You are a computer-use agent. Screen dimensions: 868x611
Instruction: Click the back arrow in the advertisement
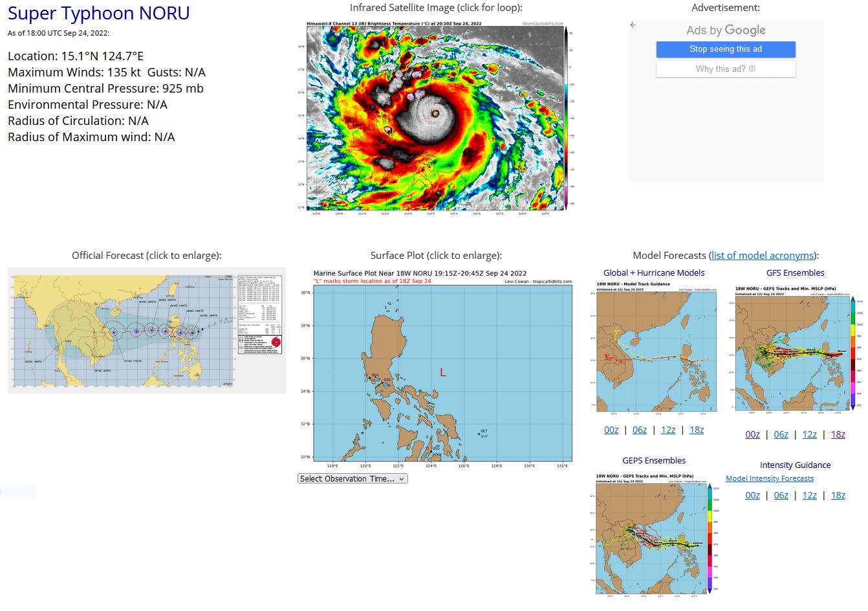pyautogui.click(x=632, y=25)
